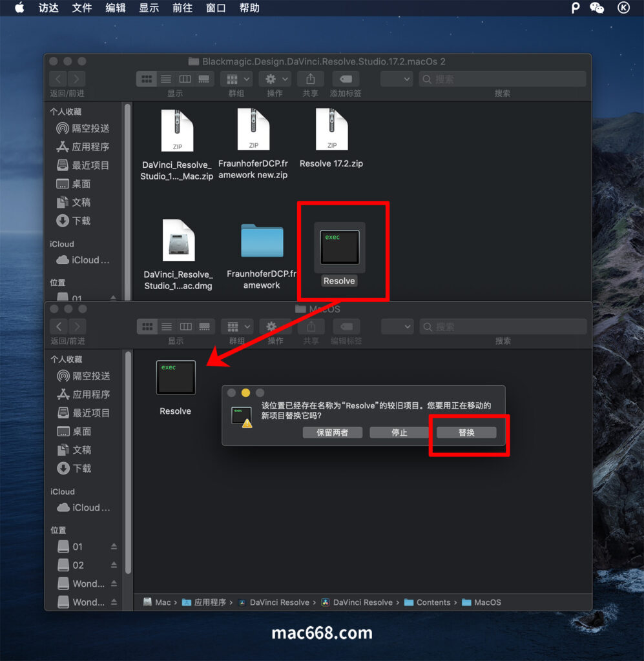
Task: Minimize the replace dialog with yellow button
Action: [x=245, y=393]
